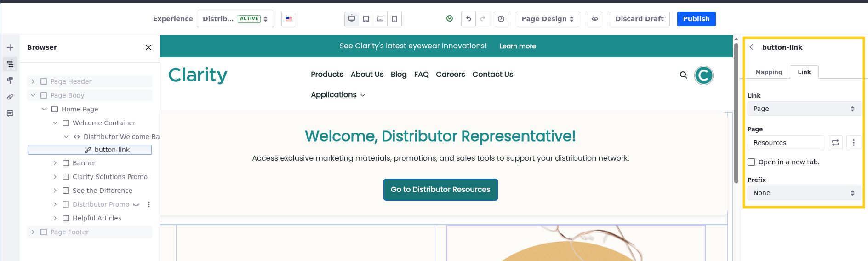Click the add fragments plus icon

pyautogui.click(x=10, y=47)
